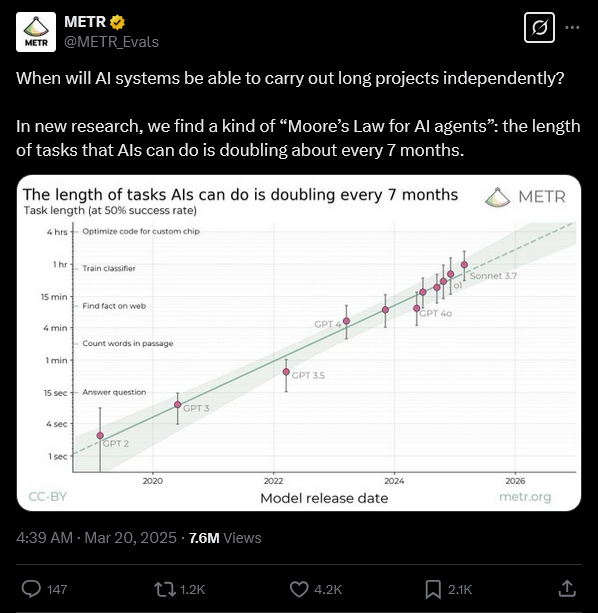The width and height of the screenshot is (598, 613).
Task: Open the three-dot more options menu
Action: pyautogui.click(x=572, y=27)
